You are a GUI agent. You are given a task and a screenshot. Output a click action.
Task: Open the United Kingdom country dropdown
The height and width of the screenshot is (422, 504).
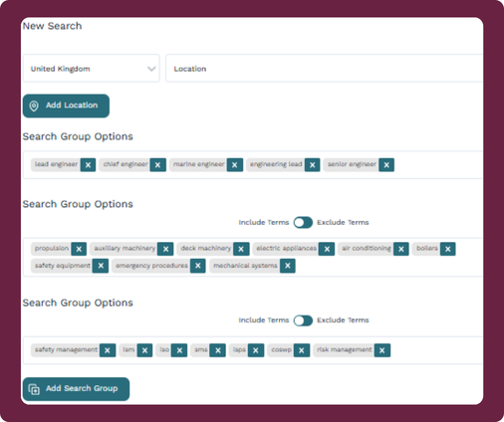[x=92, y=69]
